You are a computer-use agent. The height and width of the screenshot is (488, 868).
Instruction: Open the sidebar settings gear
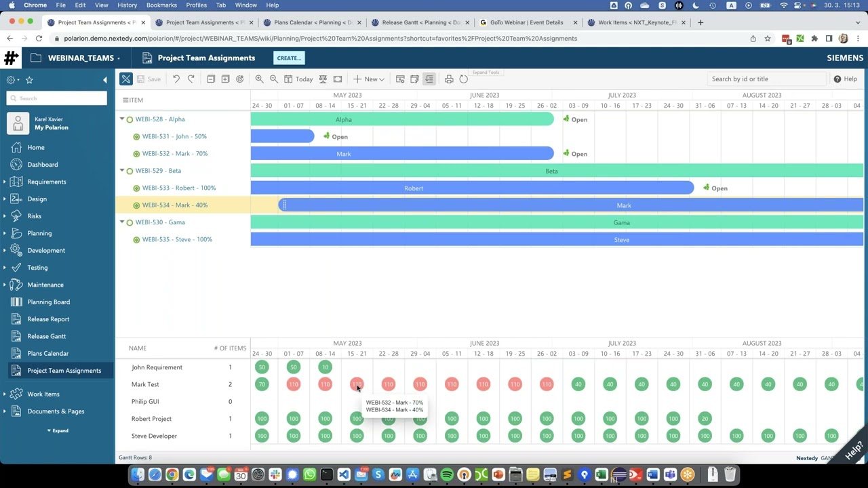(x=12, y=80)
